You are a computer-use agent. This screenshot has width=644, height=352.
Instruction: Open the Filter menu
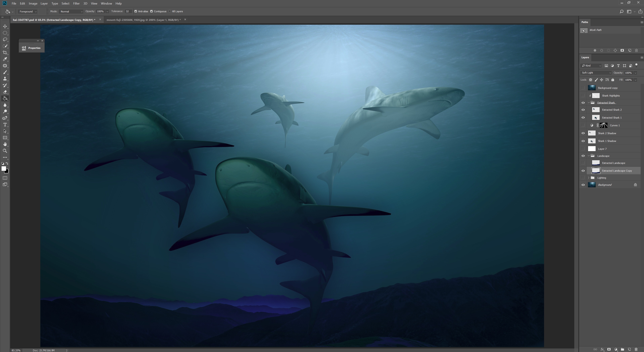(76, 3)
